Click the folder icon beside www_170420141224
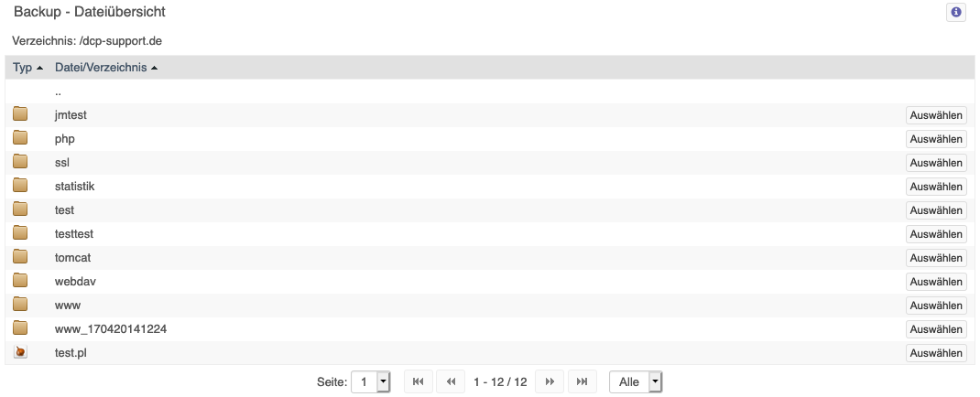The height and width of the screenshot is (397, 980). point(21,327)
